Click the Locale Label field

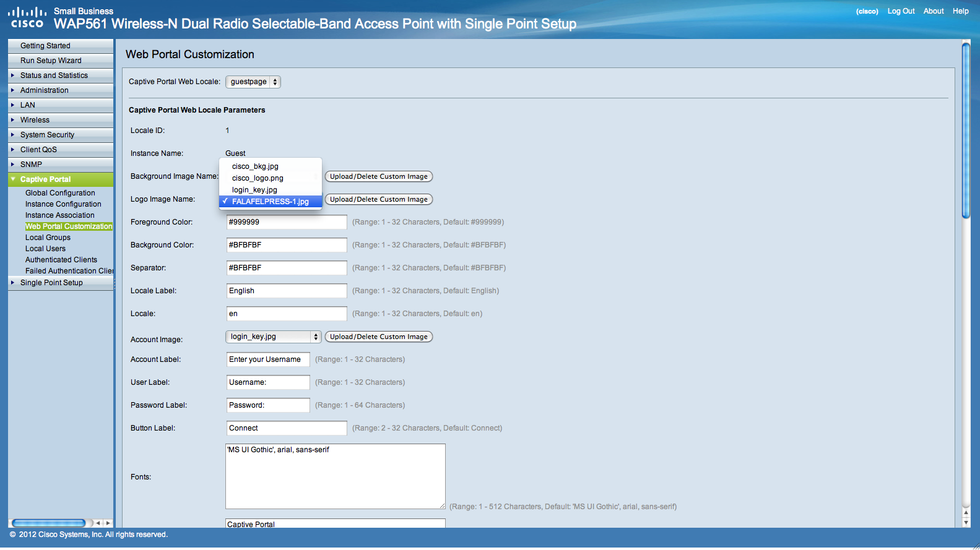287,291
